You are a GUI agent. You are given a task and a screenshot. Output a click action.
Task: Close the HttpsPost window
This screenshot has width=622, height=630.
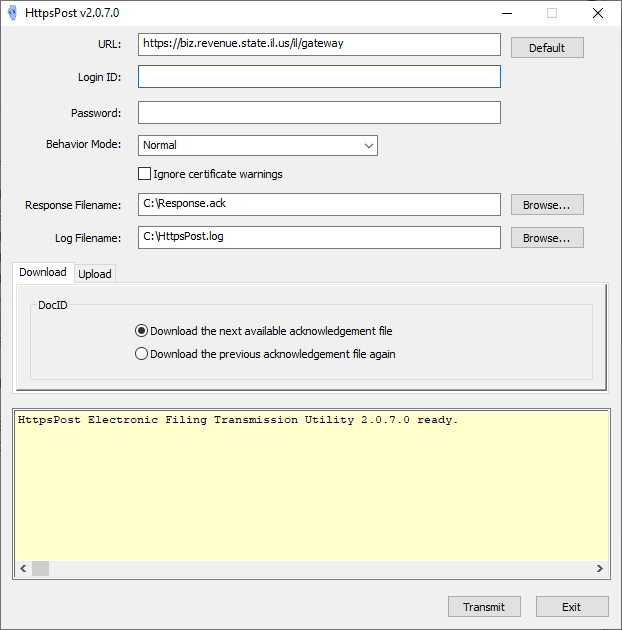coord(597,13)
